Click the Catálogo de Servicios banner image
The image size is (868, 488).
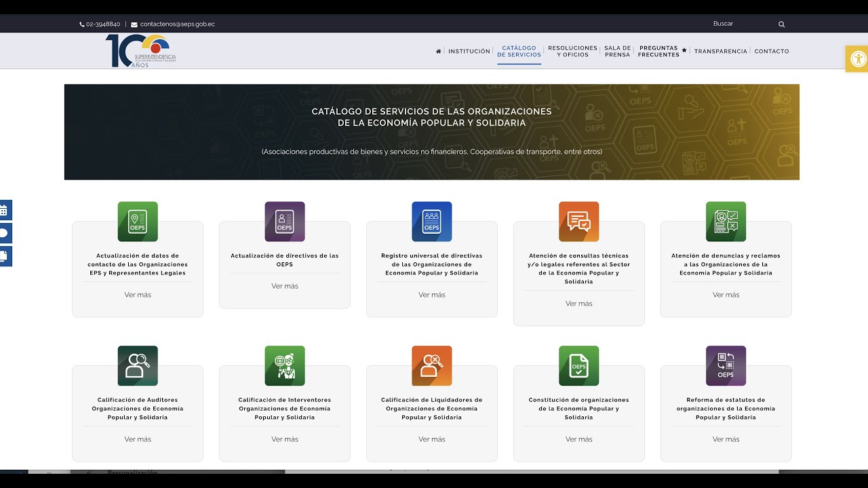pyautogui.click(x=432, y=132)
